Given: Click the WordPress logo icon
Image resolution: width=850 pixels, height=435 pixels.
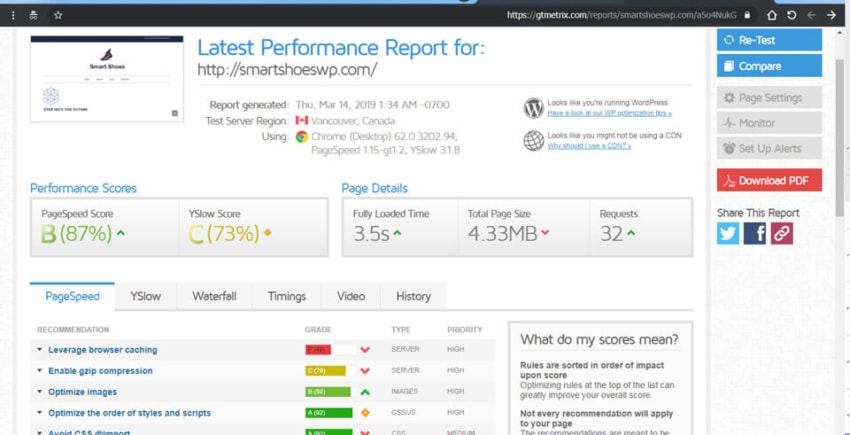Looking at the screenshot, I should coord(533,108).
